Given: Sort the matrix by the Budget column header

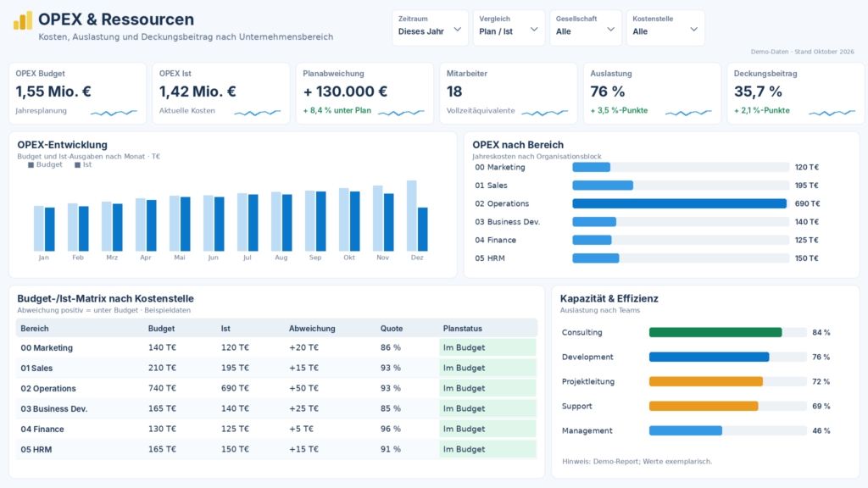Looking at the screenshot, I should [161, 329].
